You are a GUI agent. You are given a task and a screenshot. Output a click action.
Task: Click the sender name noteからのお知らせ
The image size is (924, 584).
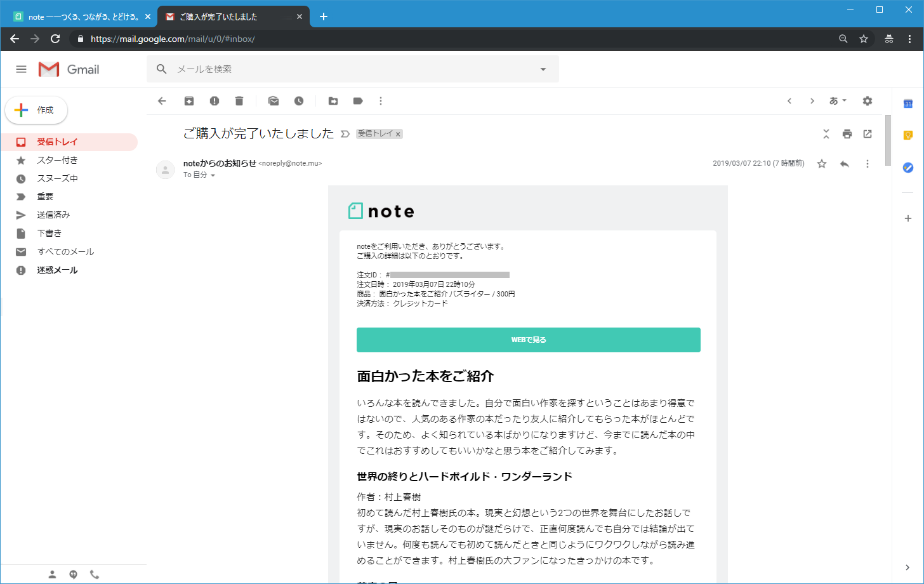coord(220,163)
